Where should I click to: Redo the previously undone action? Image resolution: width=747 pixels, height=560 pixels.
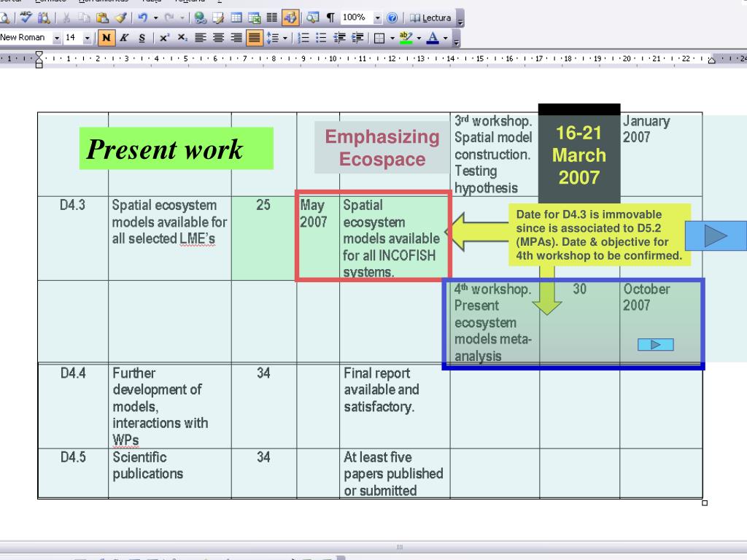coord(169,18)
